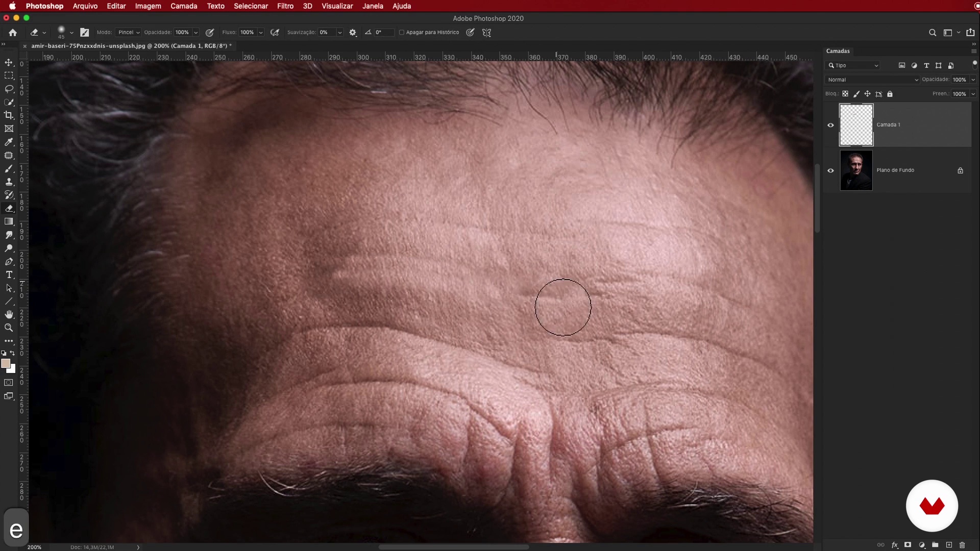Select the Horizontal Type tool

point(9,275)
